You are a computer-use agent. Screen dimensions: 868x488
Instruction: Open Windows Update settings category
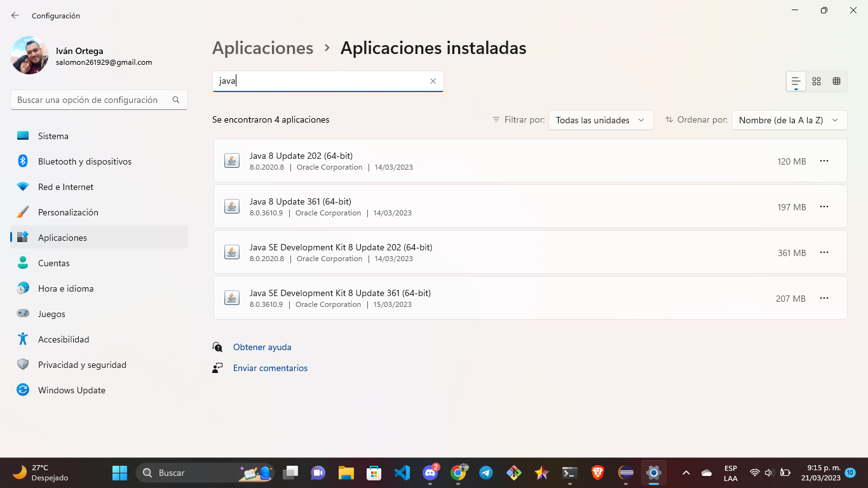pos(99,390)
